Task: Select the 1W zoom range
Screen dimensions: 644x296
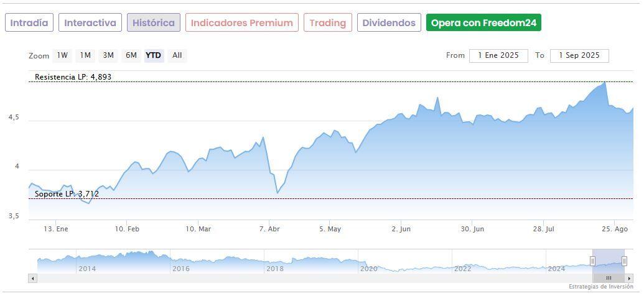Action: coord(62,55)
